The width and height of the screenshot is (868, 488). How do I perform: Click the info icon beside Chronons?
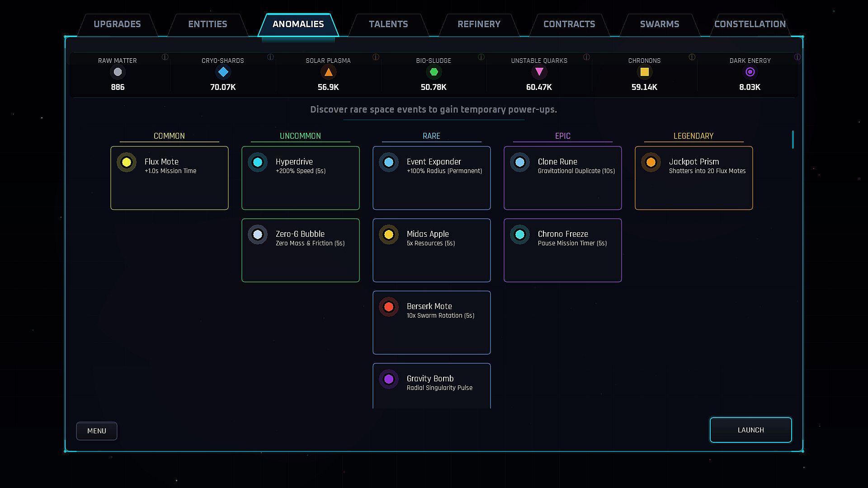click(x=692, y=57)
